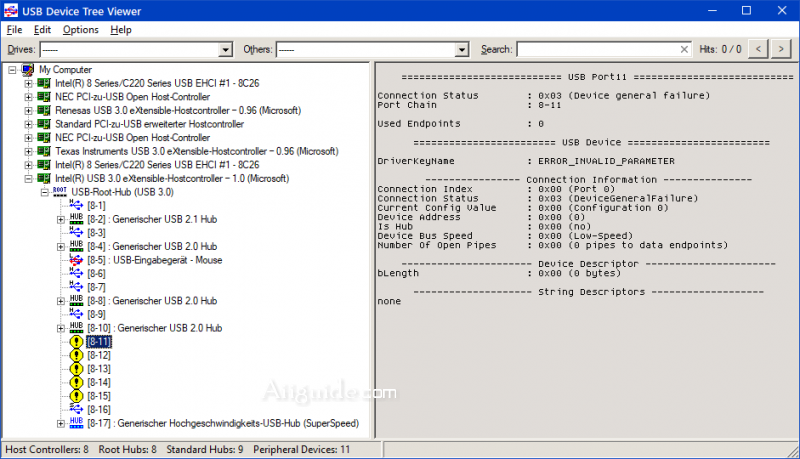Image resolution: width=800 pixels, height=459 pixels.
Task: Go to next search hit
Action: (781, 49)
